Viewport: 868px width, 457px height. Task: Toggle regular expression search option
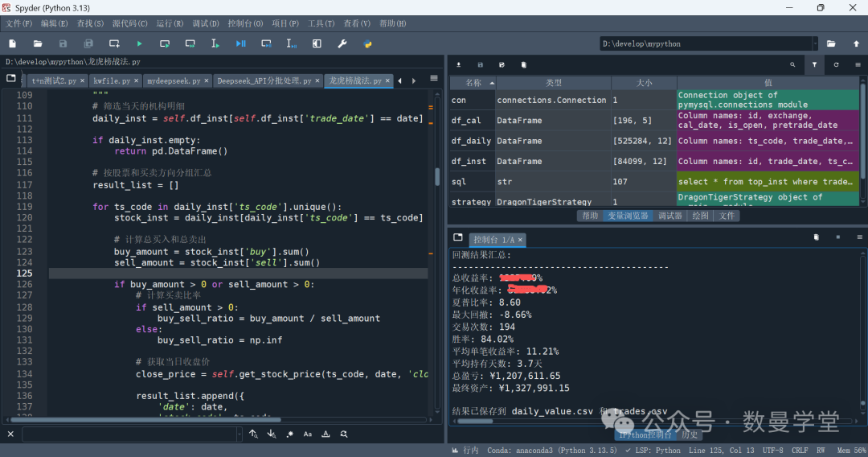coord(289,434)
